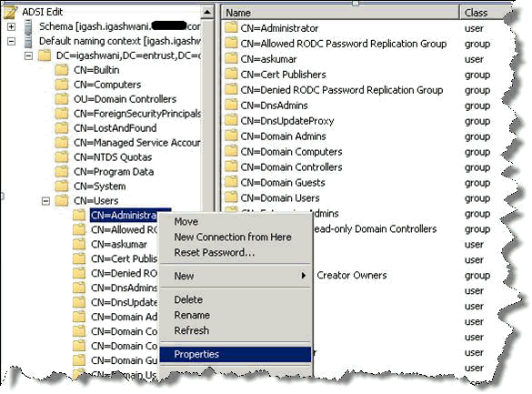This screenshot has width=532, height=394.
Task: Collapse the Default naming context node
Action: click(11, 41)
